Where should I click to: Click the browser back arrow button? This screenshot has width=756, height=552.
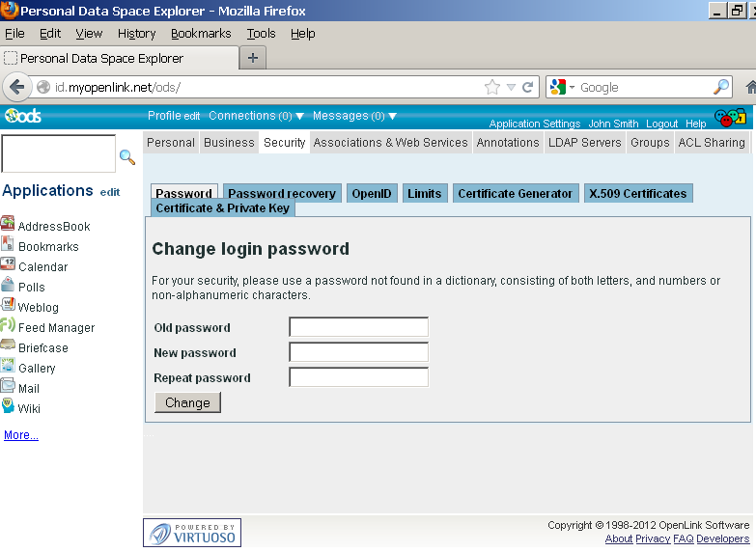pos(16,87)
